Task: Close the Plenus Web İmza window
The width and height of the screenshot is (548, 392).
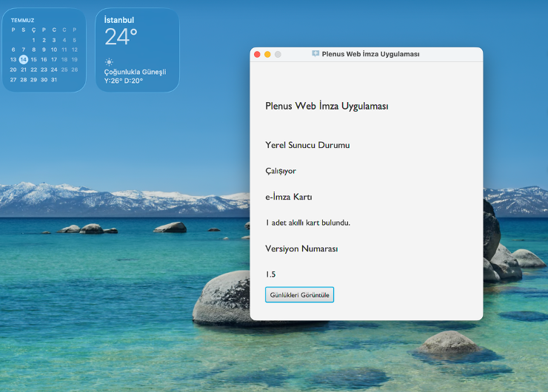Action: (257, 55)
